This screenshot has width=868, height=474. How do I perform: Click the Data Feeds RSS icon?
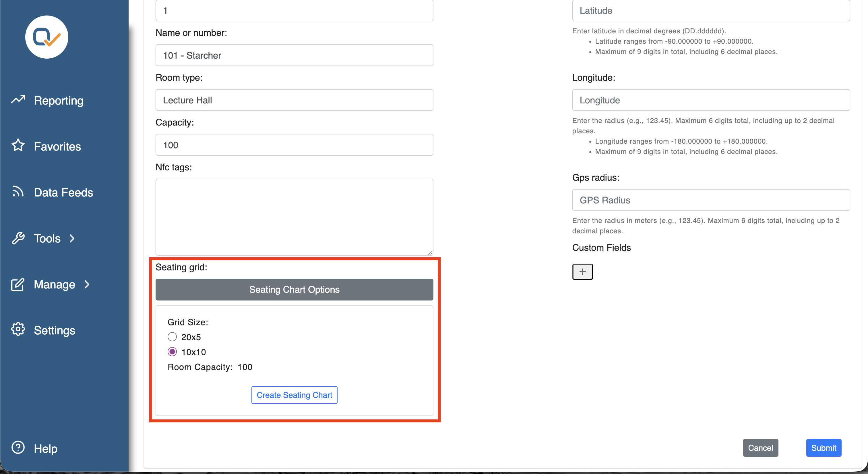point(18,192)
